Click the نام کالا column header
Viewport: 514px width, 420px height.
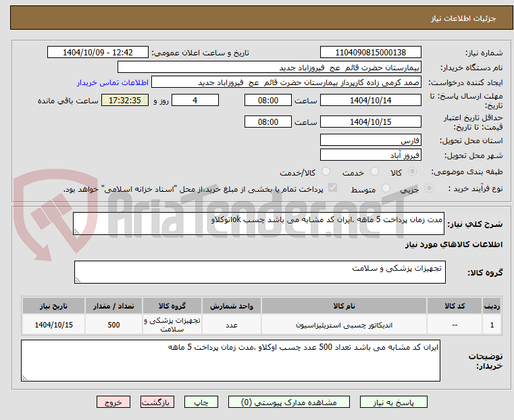point(344,306)
